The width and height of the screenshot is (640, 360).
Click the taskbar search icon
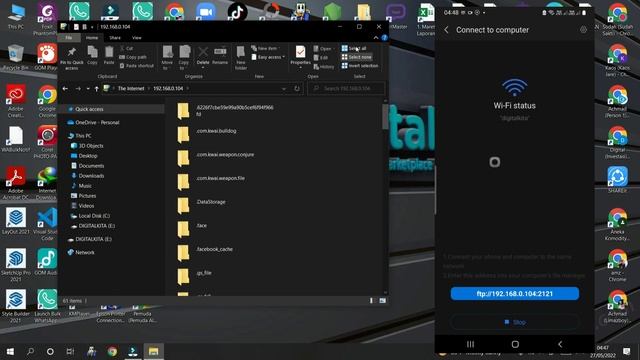pos(31,351)
